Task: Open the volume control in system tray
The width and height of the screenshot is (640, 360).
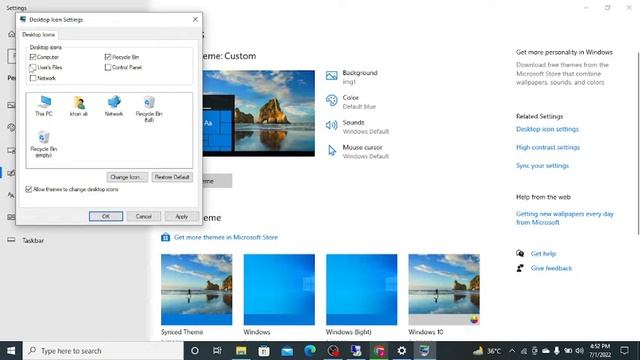Action: [x=579, y=351]
